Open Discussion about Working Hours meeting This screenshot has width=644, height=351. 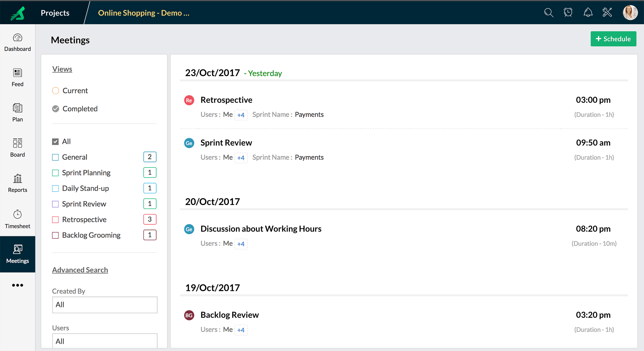coord(261,229)
